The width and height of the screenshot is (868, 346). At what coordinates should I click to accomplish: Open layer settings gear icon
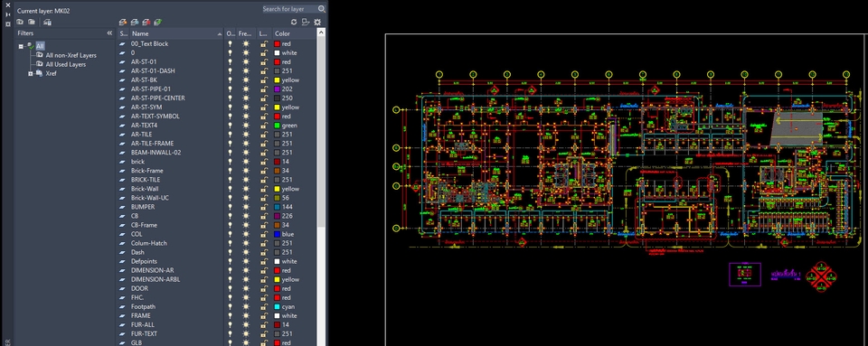click(x=317, y=22)
